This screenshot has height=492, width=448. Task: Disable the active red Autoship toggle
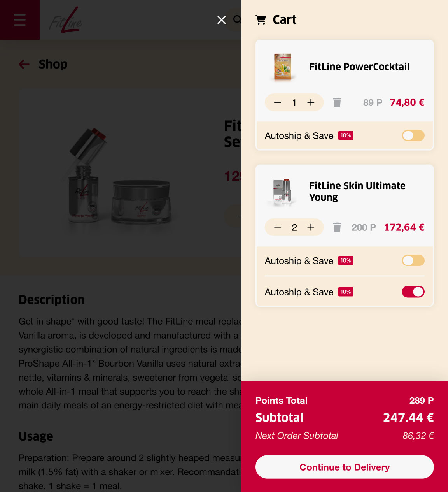coord(413,292)
